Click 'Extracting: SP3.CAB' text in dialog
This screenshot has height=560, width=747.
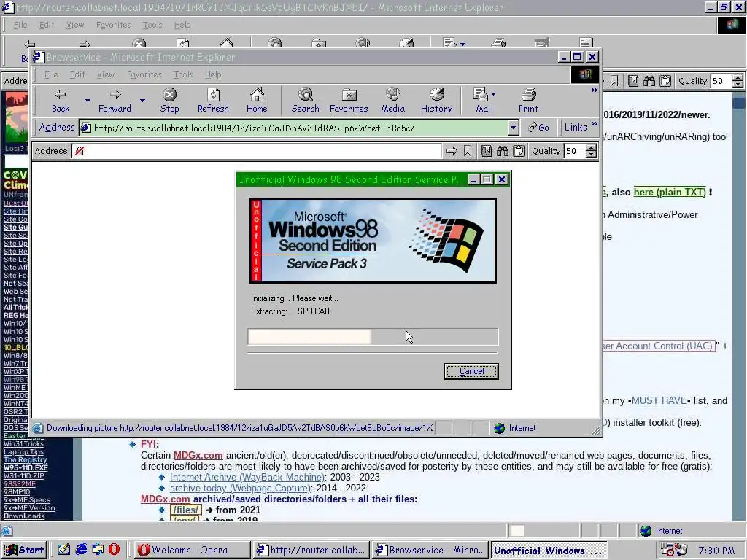pos(290,311)
